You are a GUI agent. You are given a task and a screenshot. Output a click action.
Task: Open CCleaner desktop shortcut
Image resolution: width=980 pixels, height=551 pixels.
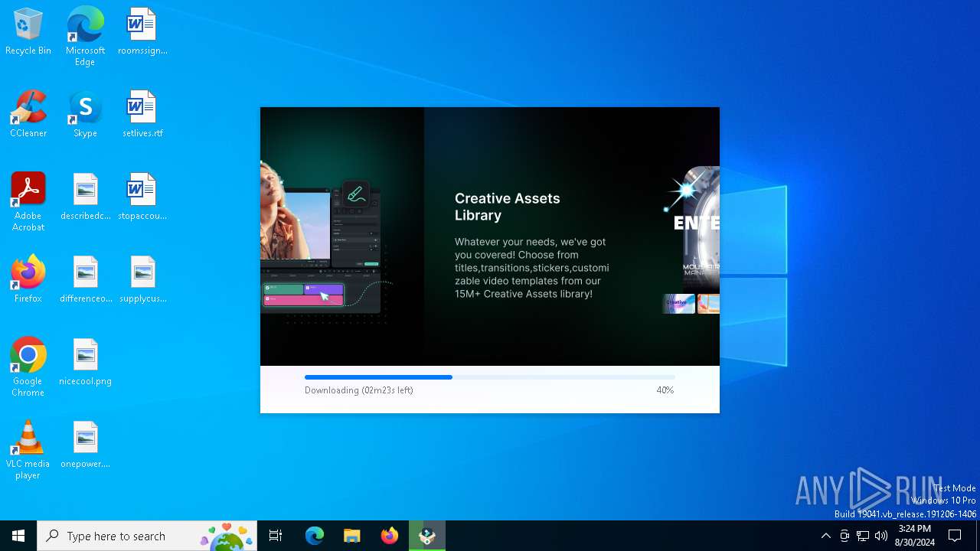(x=28, y=115)
